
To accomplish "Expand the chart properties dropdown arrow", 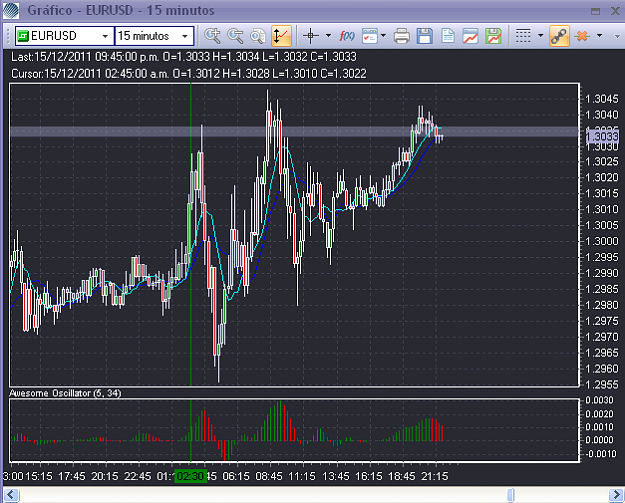I will [383, 36].
